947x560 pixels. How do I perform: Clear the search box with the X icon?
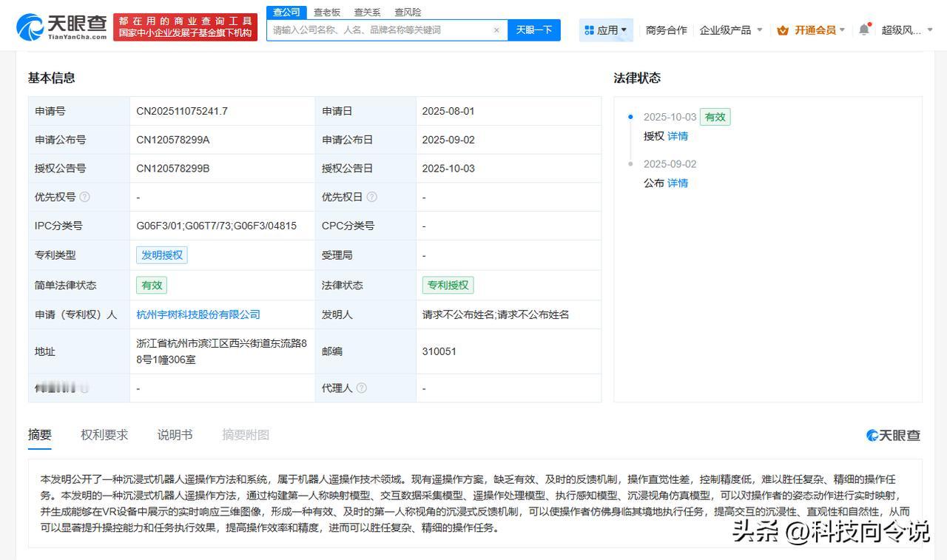496,30
